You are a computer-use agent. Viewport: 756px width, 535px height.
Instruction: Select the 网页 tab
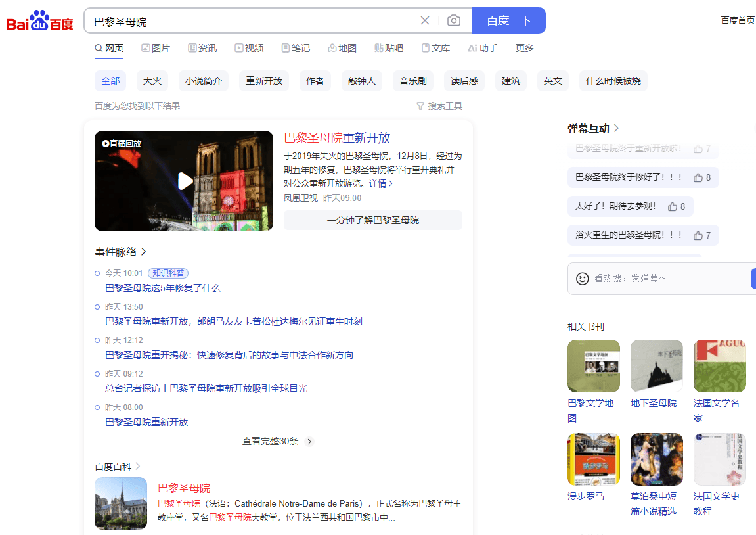coord(109,48)
